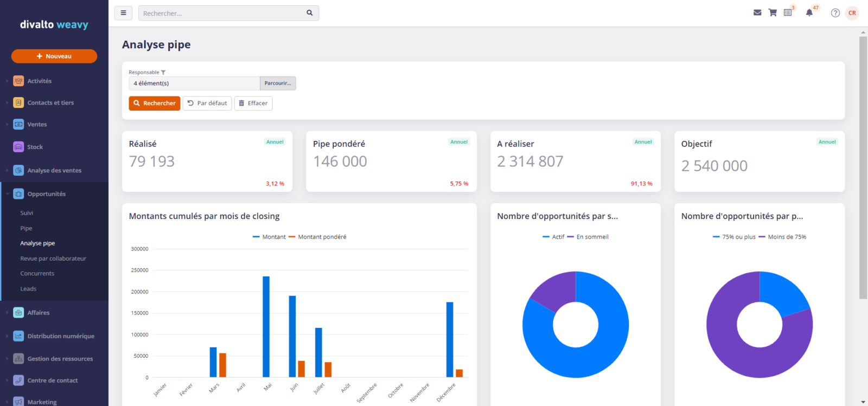Select the Concurrents submenu item

click(37, 274)
